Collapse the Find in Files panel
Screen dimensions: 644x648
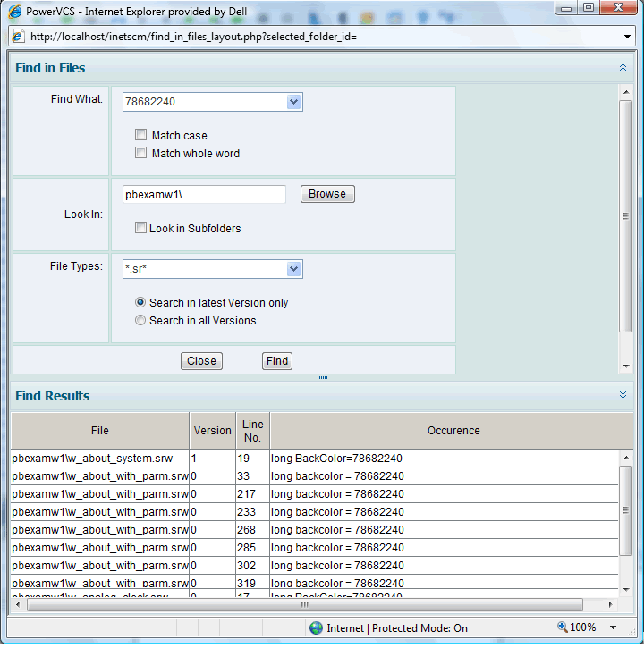[x=623, y=67]
